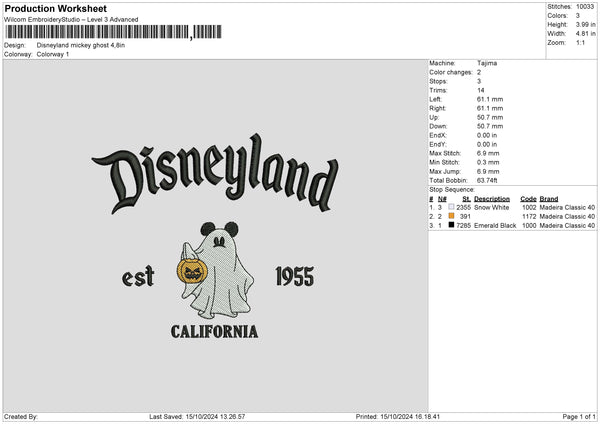Image resolution: width=600 pixels, height=424 pixels.
Task: Click the 'Page 1 of 1' indicator
Action: pos(579,416)
